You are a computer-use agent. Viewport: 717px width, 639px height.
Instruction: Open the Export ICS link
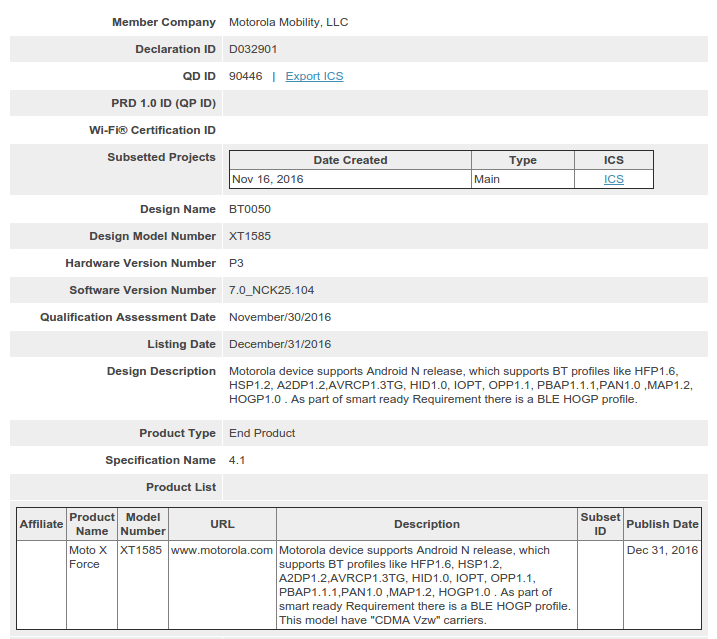coord(314,76)
